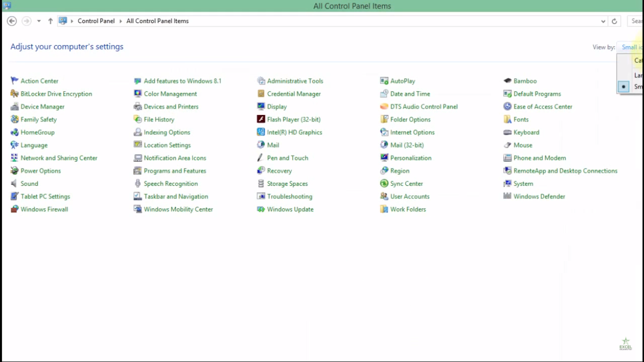644x362 pixels.
Task: Click the Intel(R) HD Graphics icon
Action: [261, 132]
